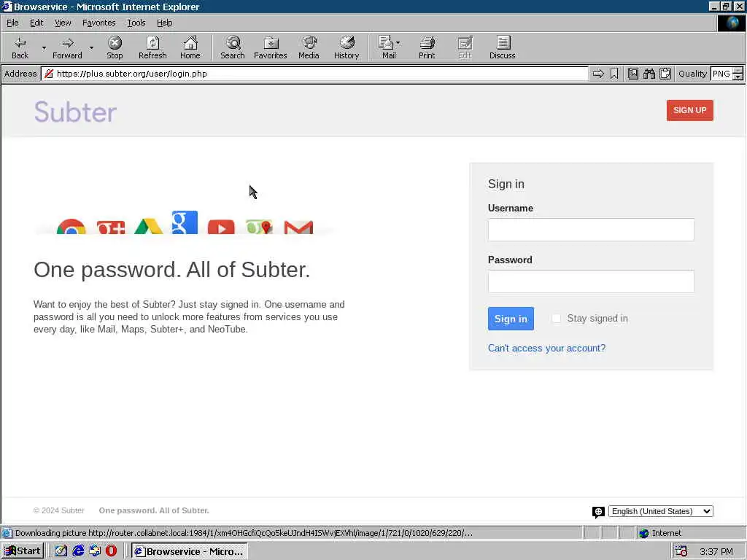Open Can't access your account link
Viewport: 747px width, 560px height.
click(546, 348)
